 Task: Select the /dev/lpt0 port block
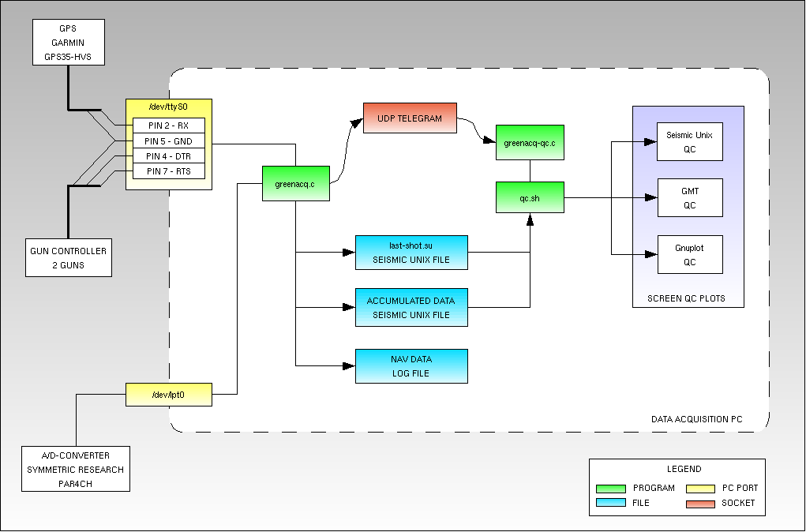point(169,395)
